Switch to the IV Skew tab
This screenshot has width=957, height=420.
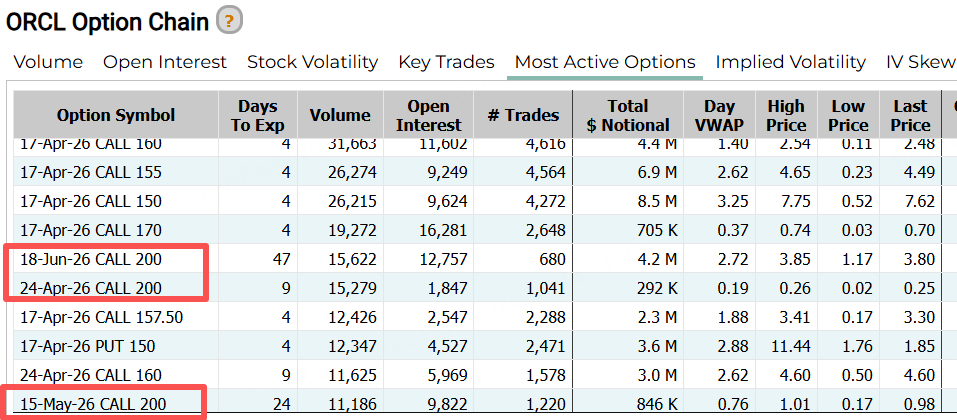(920, 62)
